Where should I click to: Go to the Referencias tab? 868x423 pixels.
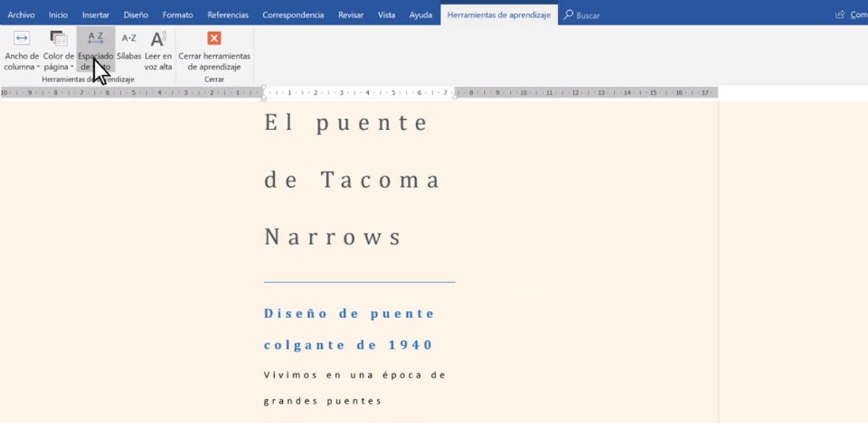click(228, 14)
